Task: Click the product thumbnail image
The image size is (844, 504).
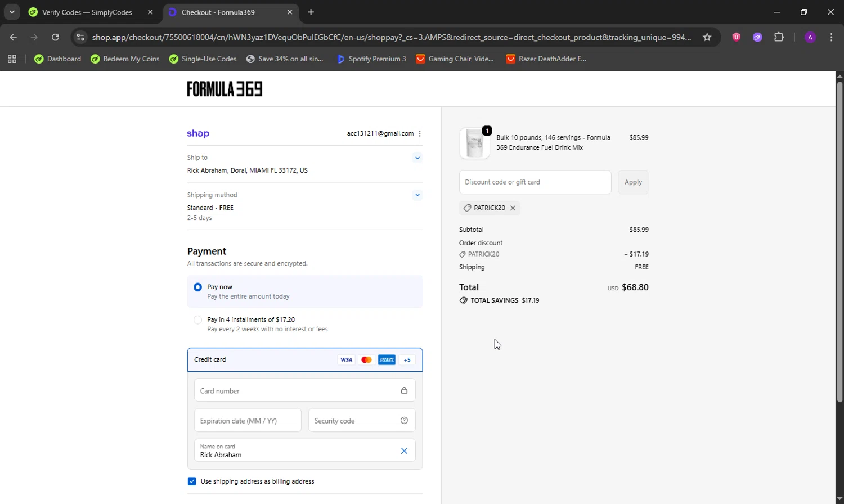Action: point(475,143)
